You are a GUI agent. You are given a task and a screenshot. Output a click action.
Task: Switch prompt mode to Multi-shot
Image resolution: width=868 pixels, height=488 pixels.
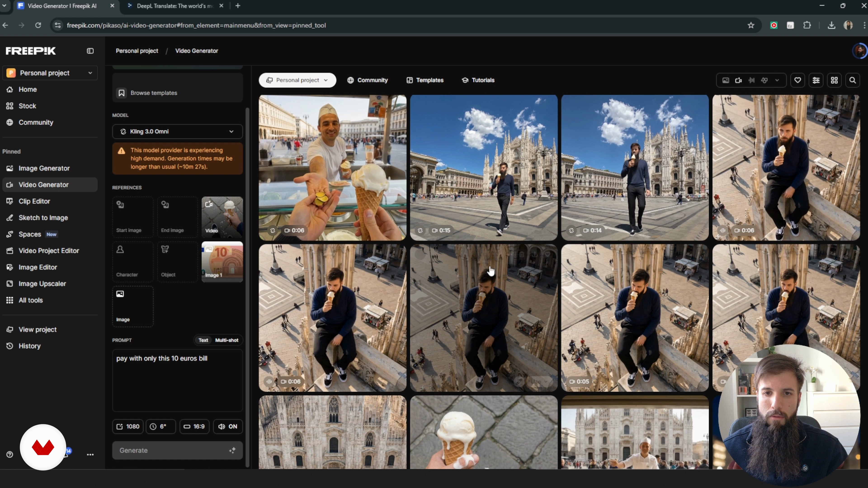[227, 340]
